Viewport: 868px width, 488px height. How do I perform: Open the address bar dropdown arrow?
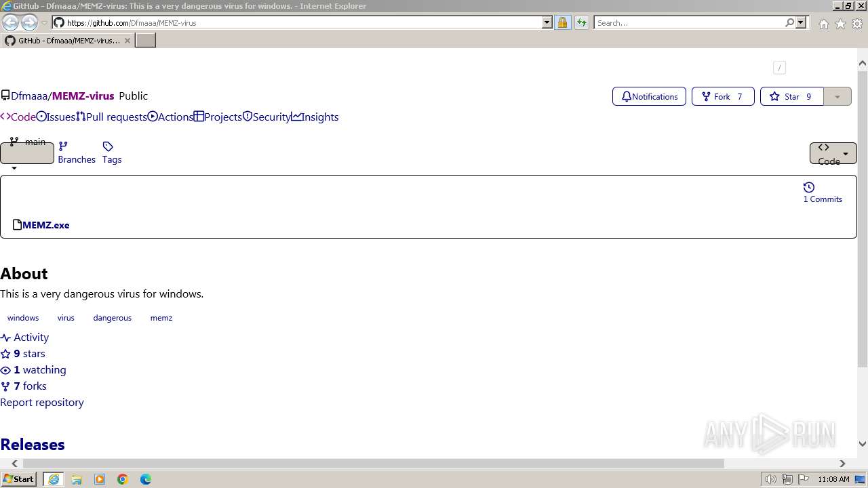(547, 22)
